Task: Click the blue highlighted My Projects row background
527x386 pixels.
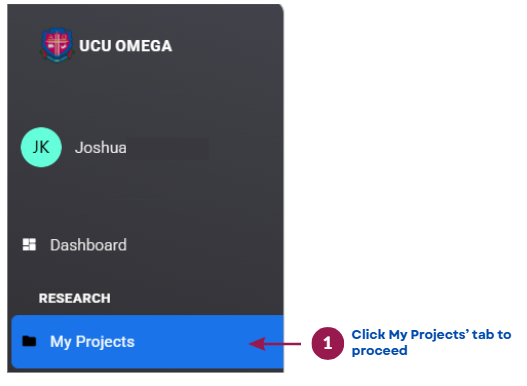Action: click(147, 342)
